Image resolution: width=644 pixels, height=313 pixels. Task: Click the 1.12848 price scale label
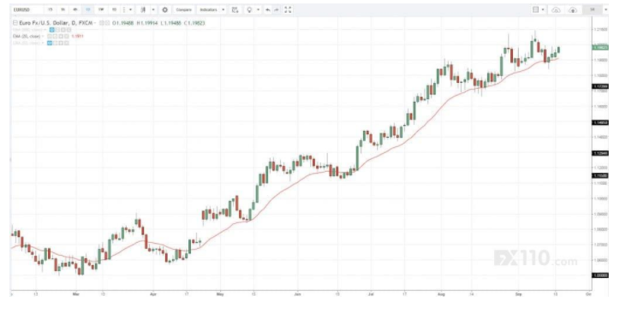600,153
